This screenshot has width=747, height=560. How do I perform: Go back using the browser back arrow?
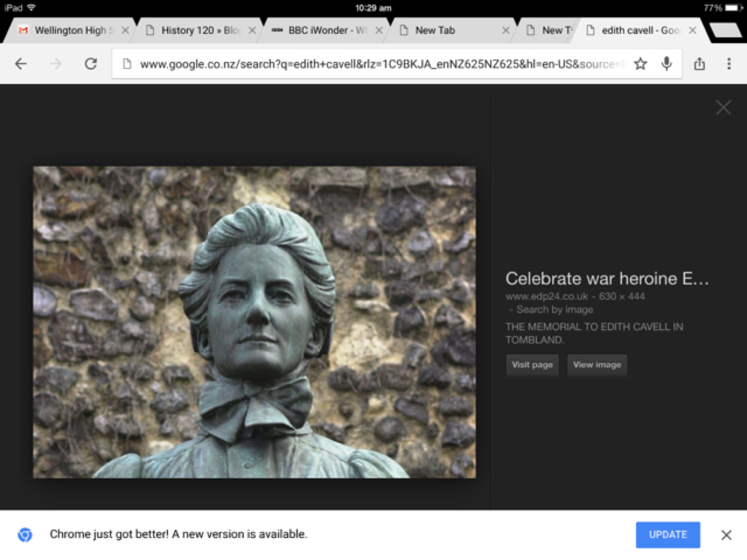tap(21, 64)
